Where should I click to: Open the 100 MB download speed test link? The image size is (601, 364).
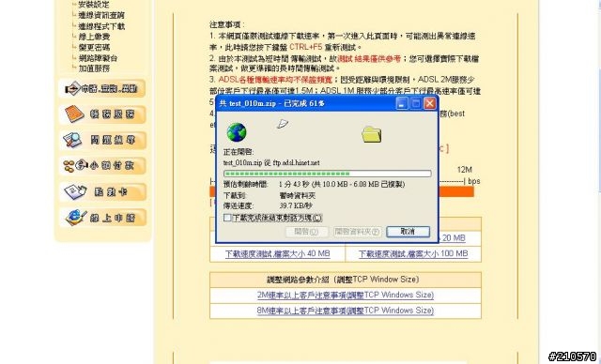tap(413, 253)
